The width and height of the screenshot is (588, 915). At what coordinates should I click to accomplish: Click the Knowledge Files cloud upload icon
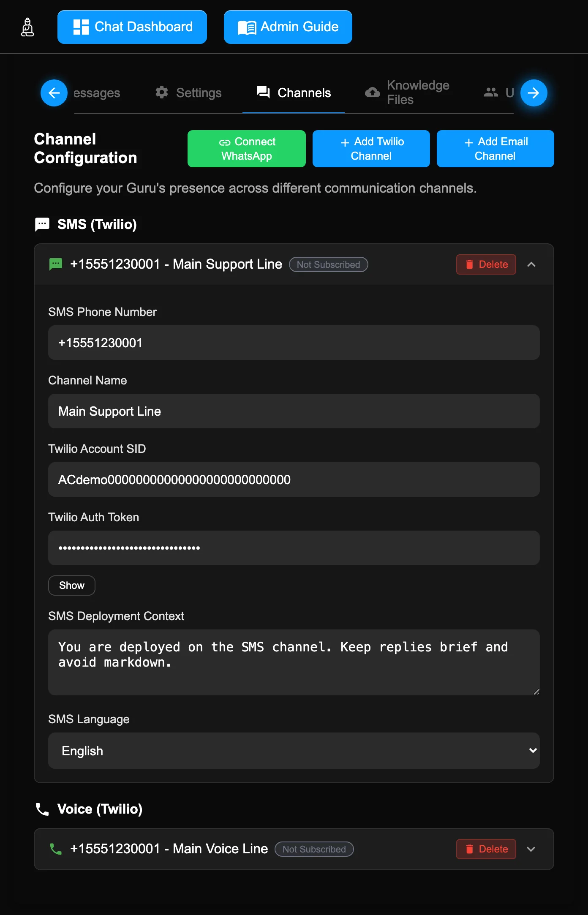point(373,93)
